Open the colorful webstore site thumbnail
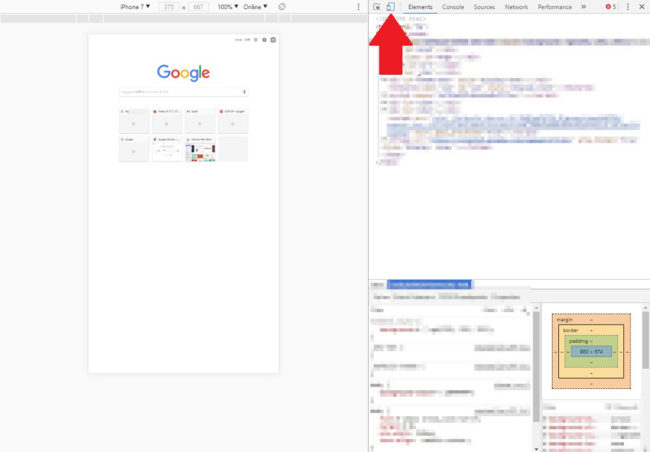 tap(200, 149)
